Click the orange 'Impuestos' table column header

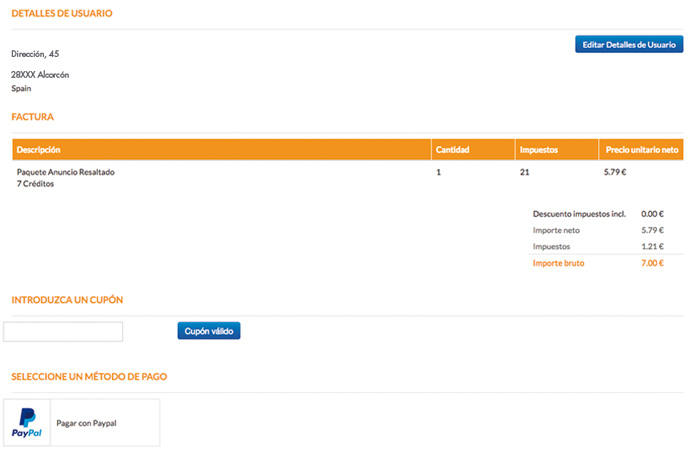click(538, 150)
